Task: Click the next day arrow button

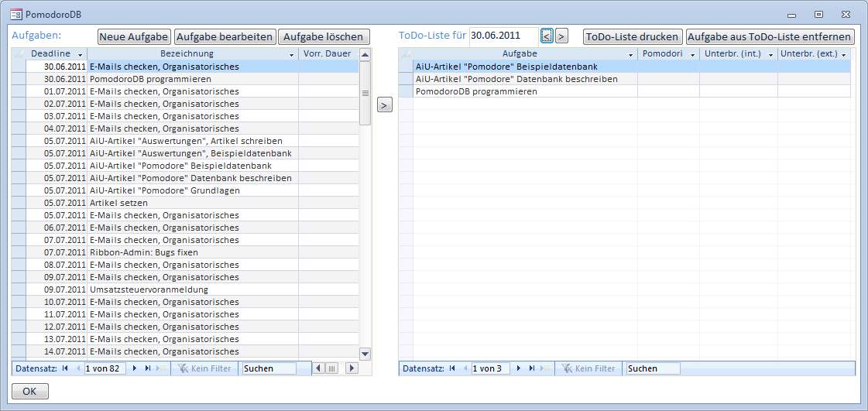Action: 562,36
